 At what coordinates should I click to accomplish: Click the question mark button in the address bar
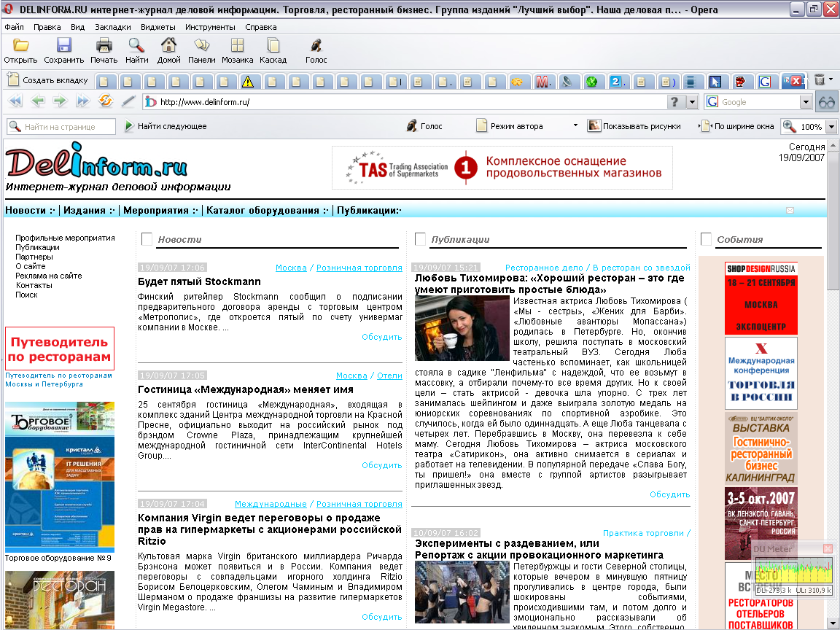coord(674,102)
